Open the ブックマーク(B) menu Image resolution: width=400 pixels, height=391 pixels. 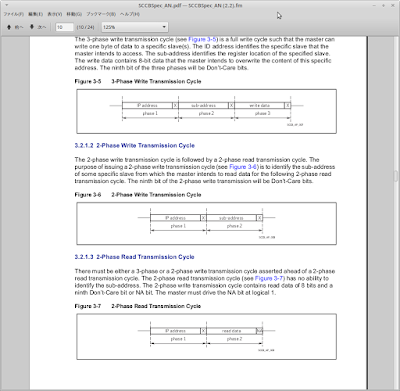click(x=101, y=14)
